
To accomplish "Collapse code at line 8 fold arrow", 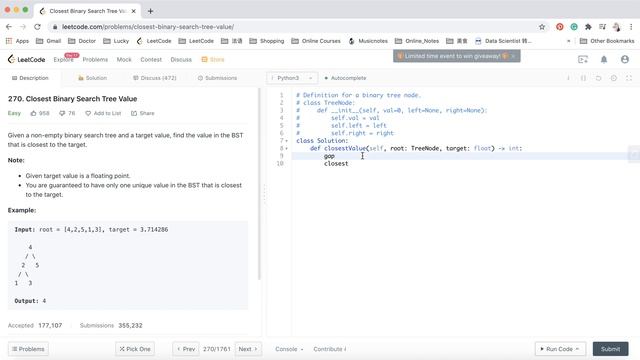I will coord(287,149).
